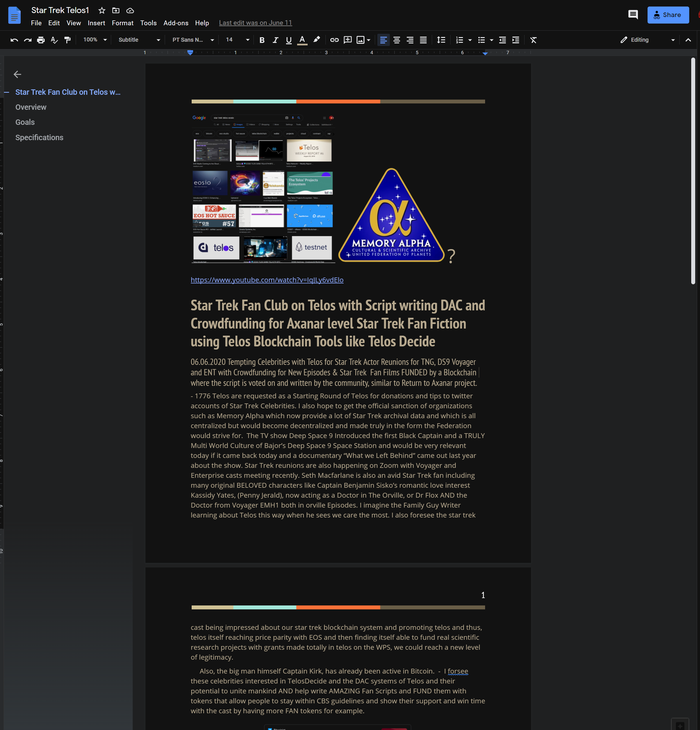Open PT Sans Narrow font dropdown
700x730 pixels.
pyautogui.click(x=193, y=40)
